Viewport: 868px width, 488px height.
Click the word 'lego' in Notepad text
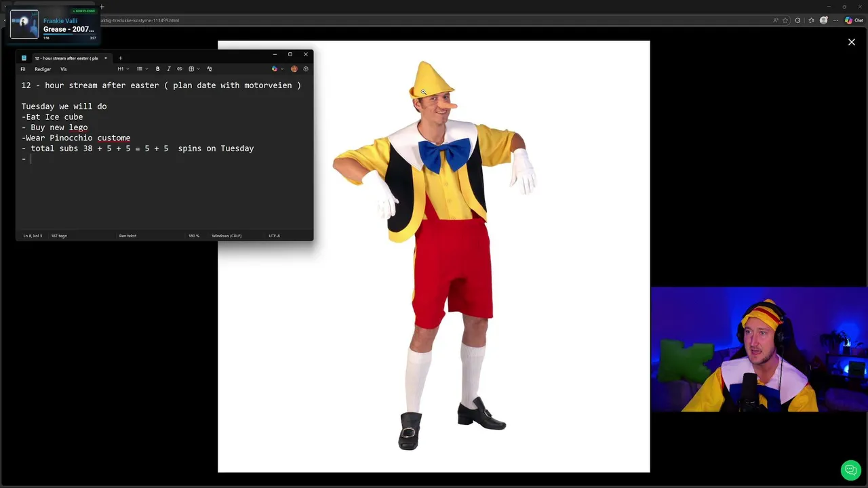tap(78, 127)
